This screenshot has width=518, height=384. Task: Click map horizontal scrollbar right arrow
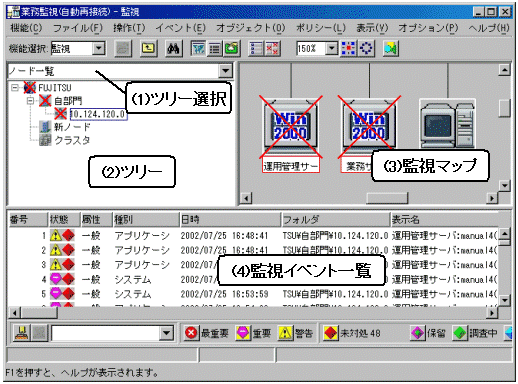(x=492, y=198)
